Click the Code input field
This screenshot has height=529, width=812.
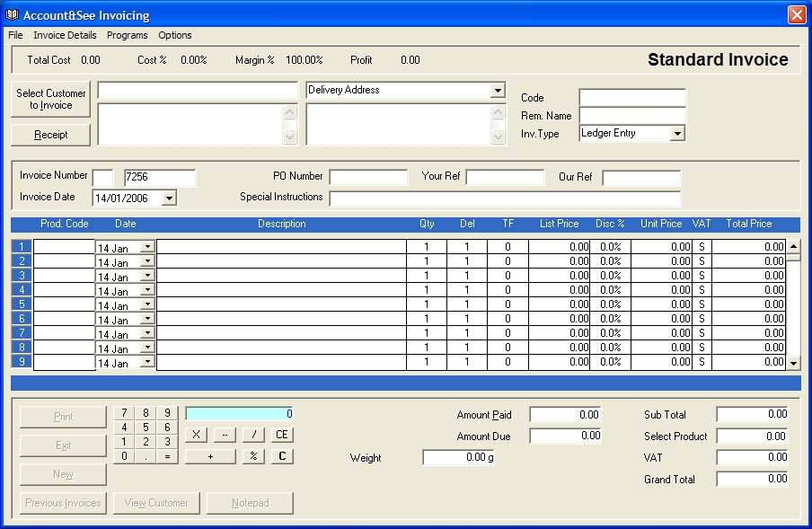(632, 97)
